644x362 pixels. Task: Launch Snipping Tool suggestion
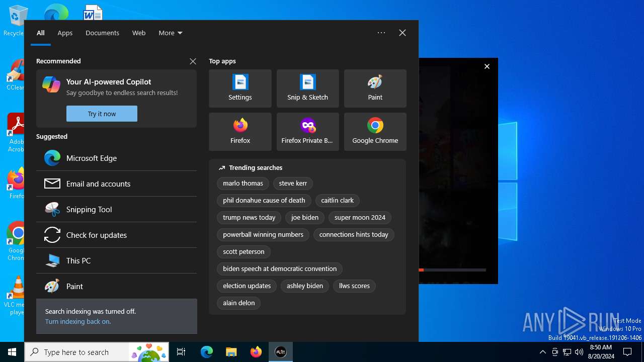[x=116, y=209]
